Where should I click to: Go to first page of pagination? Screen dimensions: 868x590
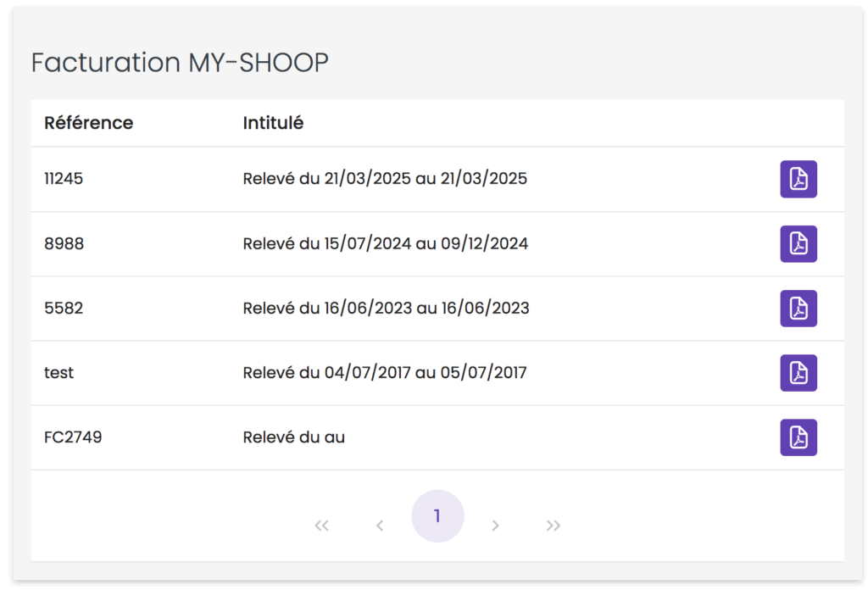point(321,526)
